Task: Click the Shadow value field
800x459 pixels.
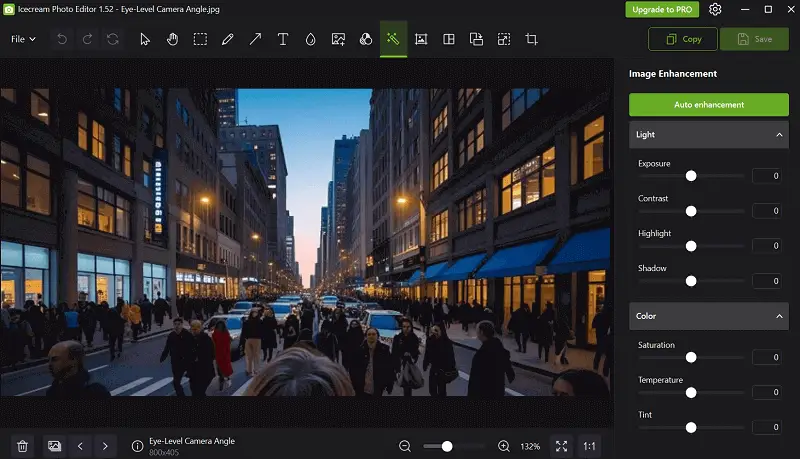Action: point(766,281)
